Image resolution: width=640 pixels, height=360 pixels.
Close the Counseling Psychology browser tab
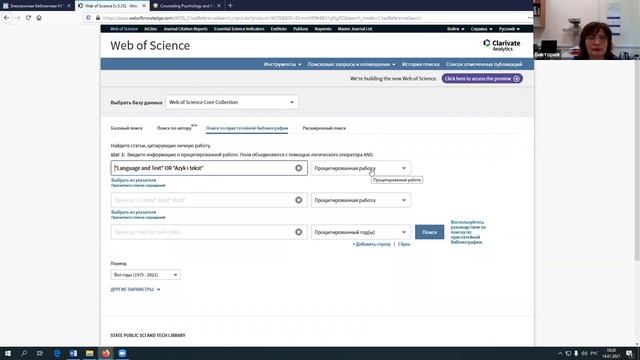(x=219, y=6)
